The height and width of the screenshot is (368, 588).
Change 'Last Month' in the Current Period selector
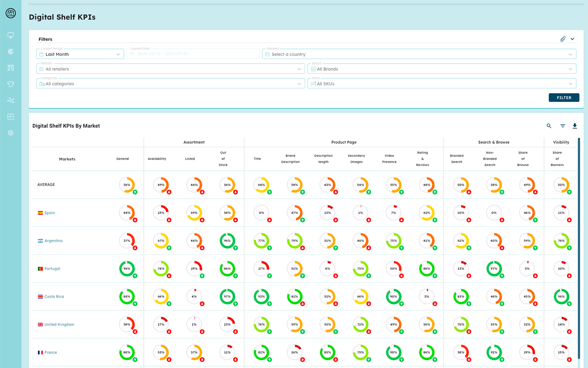click(80, 54)
